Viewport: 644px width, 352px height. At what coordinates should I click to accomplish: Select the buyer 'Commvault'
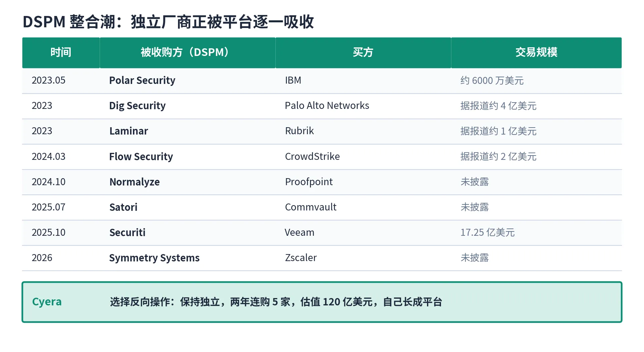point(311,207)
